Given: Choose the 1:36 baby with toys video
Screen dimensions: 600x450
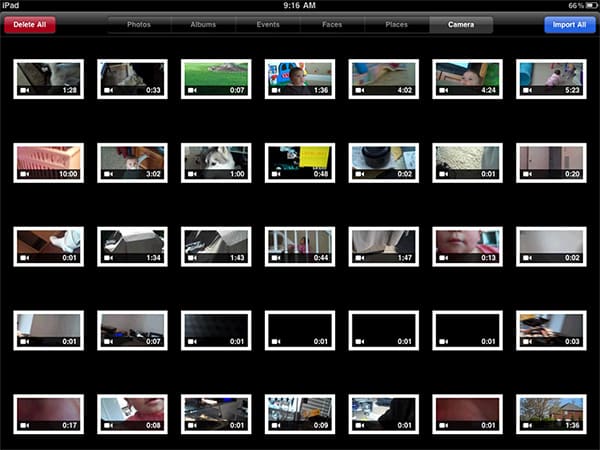Looking at the screenshot, I should [300, 79].
